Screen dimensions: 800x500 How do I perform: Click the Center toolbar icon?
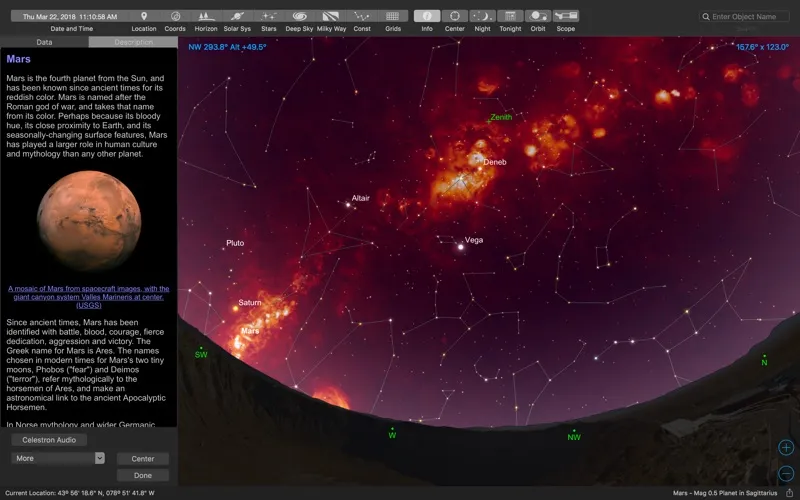pyautogui.click(x=455, y=16)
